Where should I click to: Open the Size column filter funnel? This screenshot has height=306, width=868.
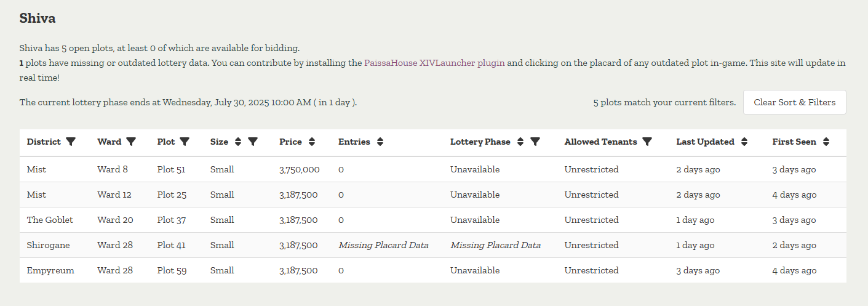pos(253,142)
